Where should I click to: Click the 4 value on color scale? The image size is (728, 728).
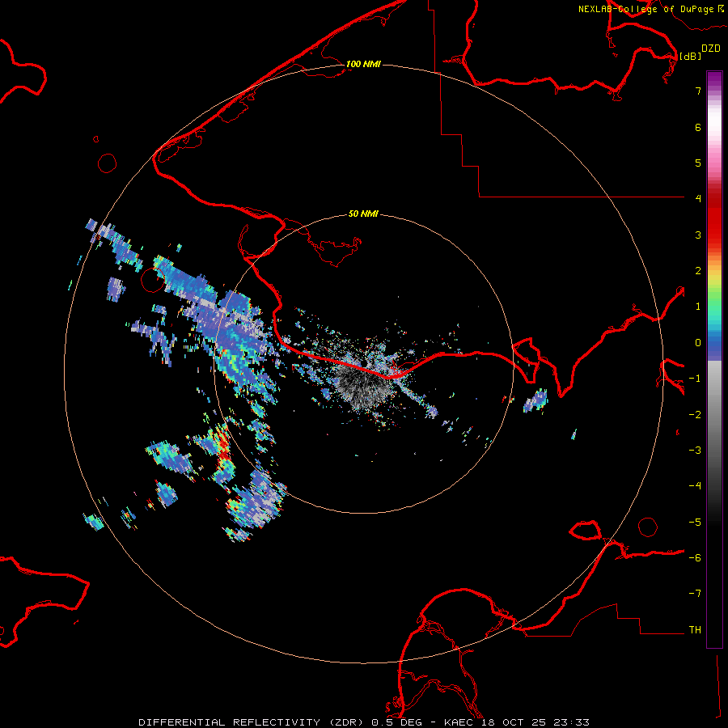pyautogui.click(x=698, y=199)
